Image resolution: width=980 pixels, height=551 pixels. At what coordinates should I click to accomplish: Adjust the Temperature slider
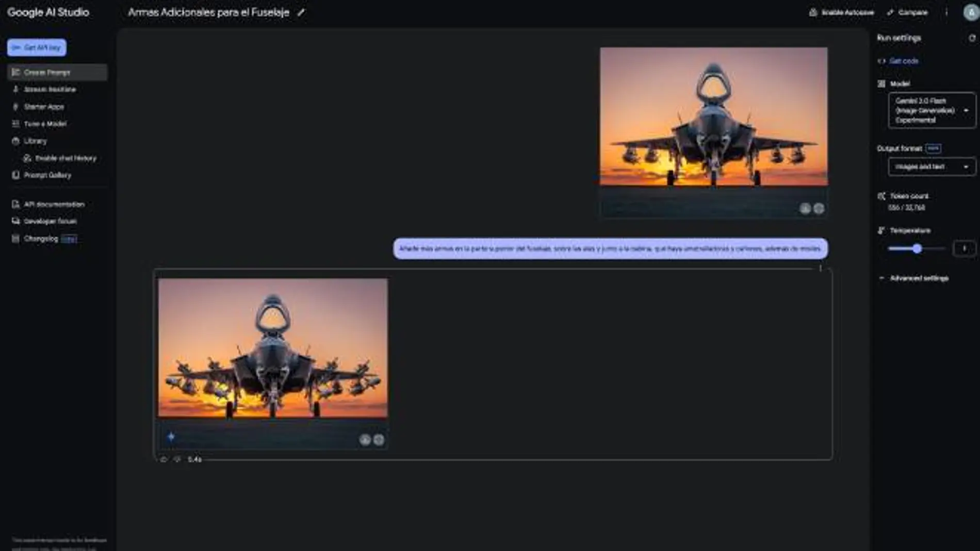[x=917, y=248]
